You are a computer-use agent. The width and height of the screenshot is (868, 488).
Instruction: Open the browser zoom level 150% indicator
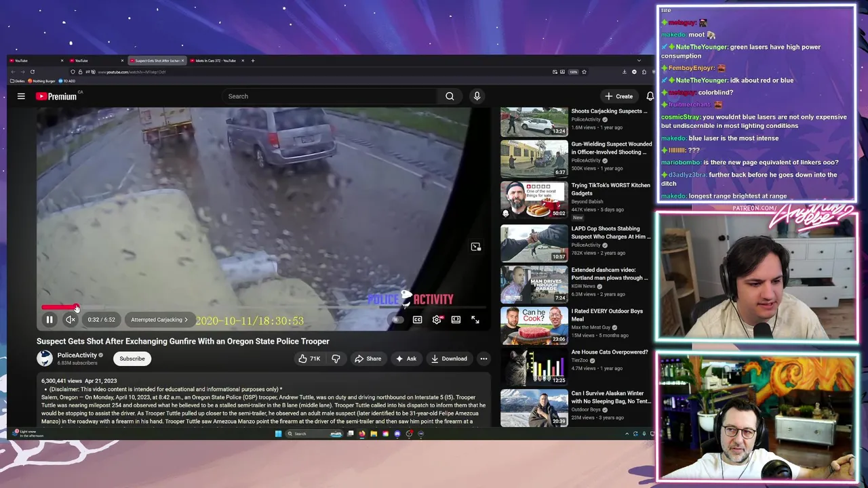[x=573, y=72]
